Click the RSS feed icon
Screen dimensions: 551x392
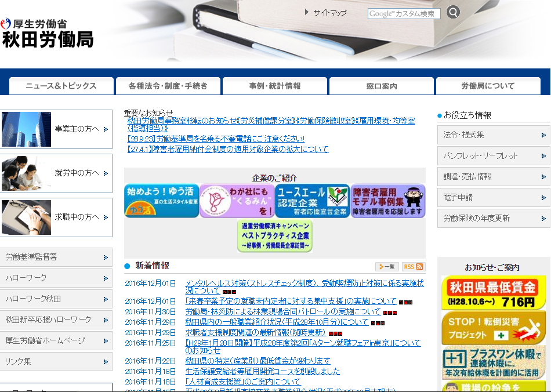click(413, 267)
